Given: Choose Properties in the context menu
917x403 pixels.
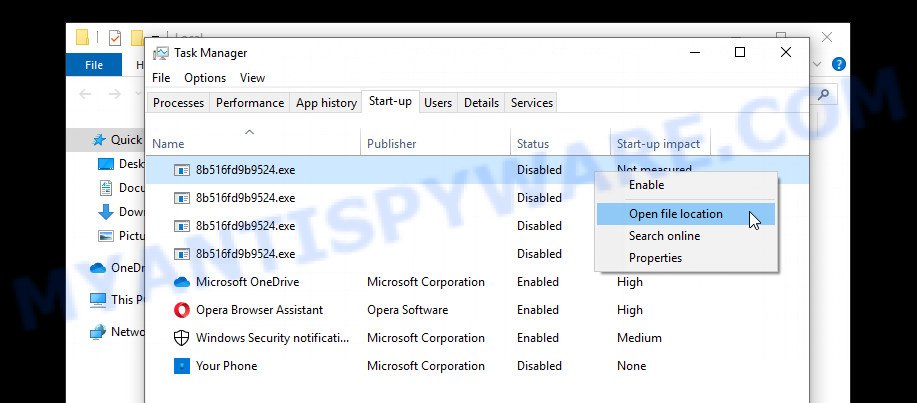Looking at the screenshot, I should click(687, 258).
